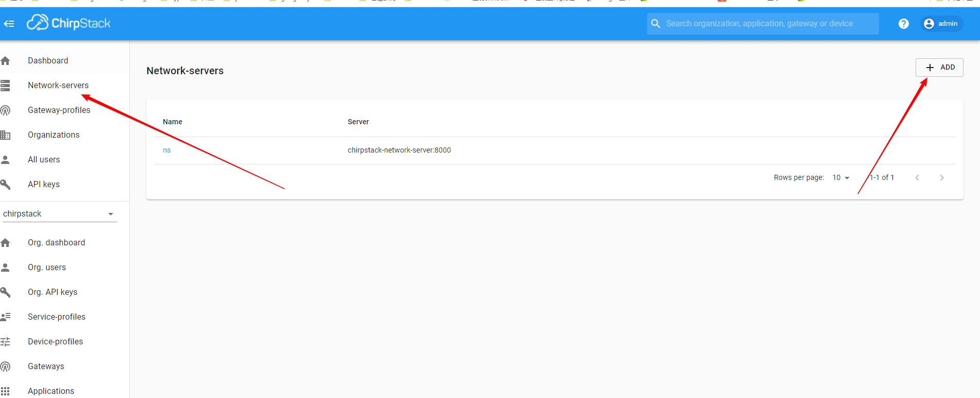Click the Device-profiles sliders icon
The height and width of the screenshot is (398, 980).
coord(6,342)
